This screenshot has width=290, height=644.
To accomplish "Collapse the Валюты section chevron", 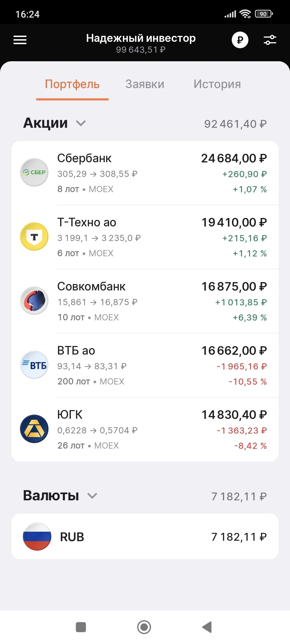I will click(x=92, y=496).
